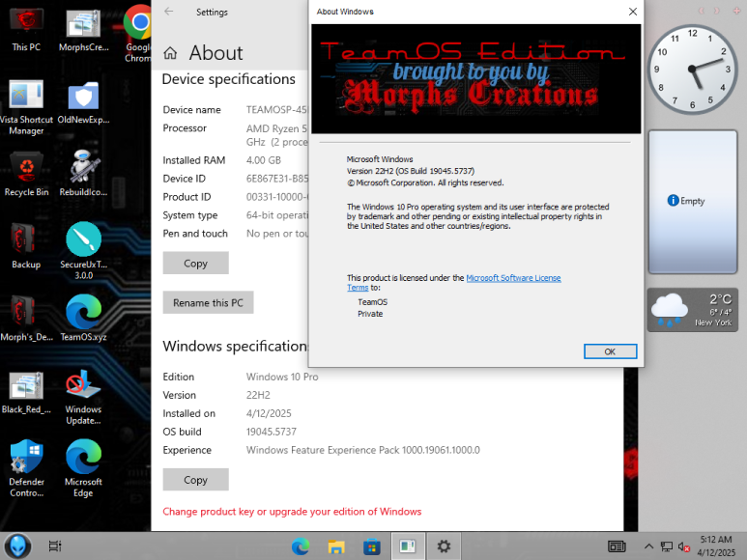Open Black_Red_... desktop icon
This screenshot has height=560, width=747.
tap(26, 392)
